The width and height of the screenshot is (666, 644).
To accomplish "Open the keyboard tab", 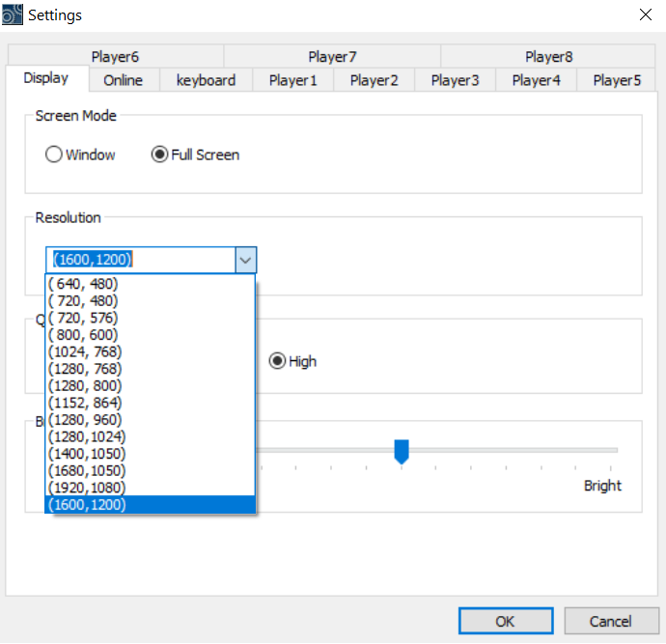I will (x=206, y=80).
